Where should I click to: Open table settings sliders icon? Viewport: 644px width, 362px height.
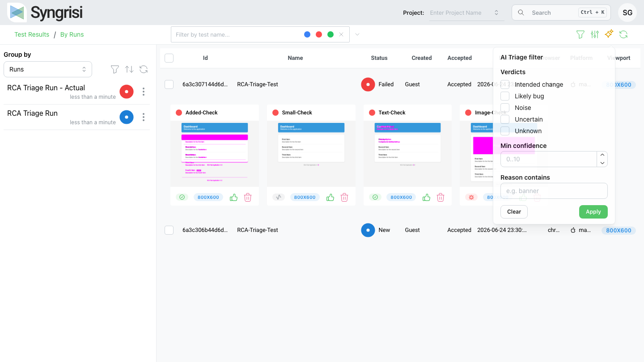coord(595,34)
